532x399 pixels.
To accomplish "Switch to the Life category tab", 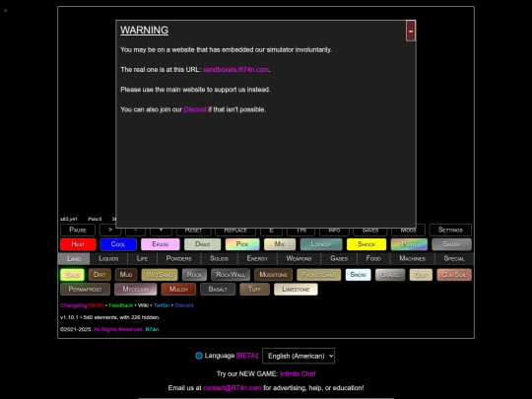I will click(142, 258).
